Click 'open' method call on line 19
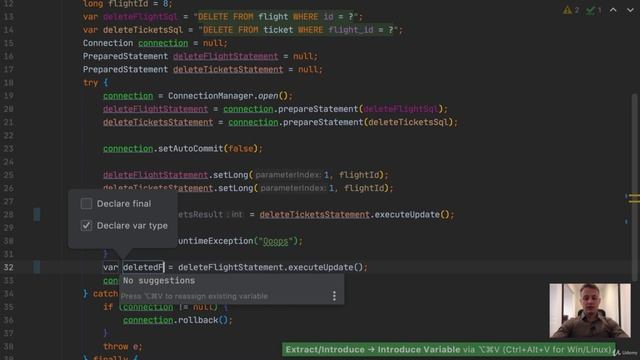The height and width of the screenshot is (360, 640). point(268,96)
